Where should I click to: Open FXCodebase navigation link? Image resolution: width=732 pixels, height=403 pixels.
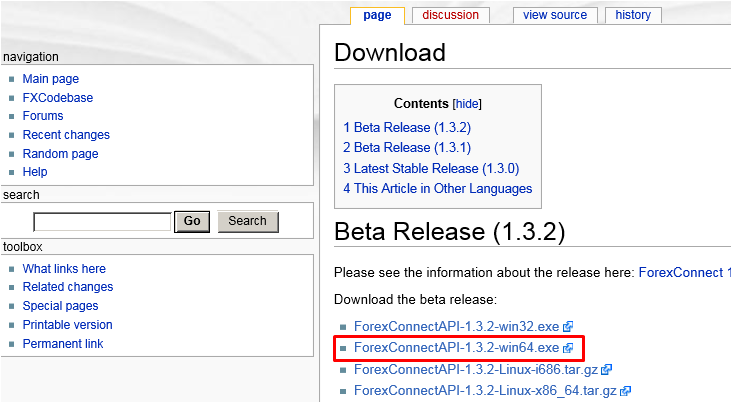[x=58, y=98]
